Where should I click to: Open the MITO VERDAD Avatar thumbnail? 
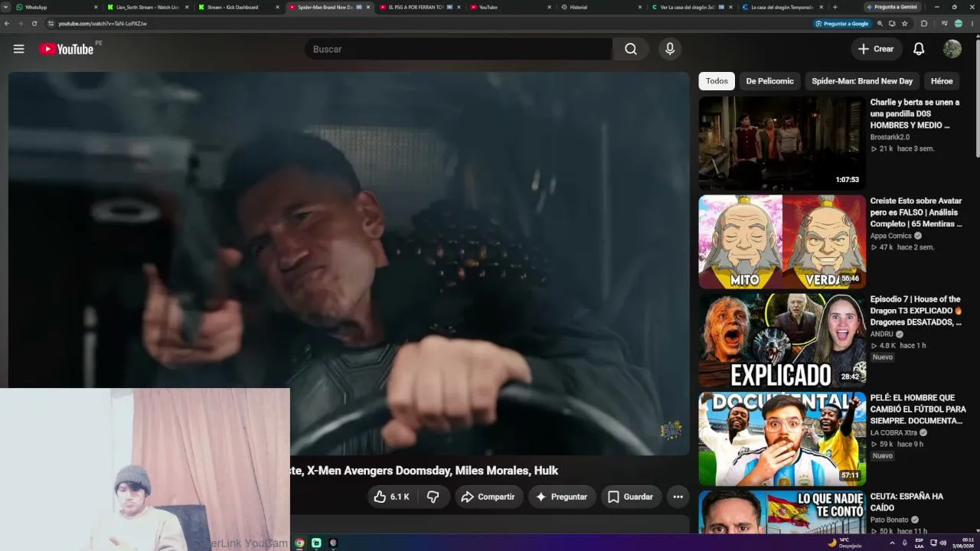point(782,242)
